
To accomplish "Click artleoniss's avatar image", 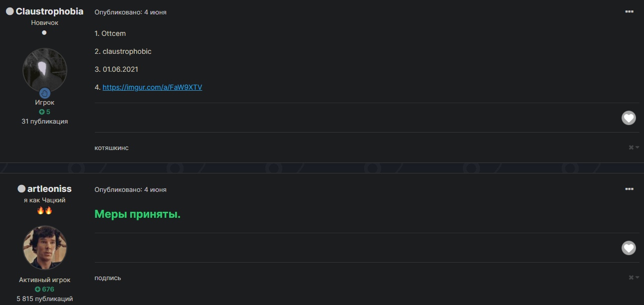I will (44, 247).
